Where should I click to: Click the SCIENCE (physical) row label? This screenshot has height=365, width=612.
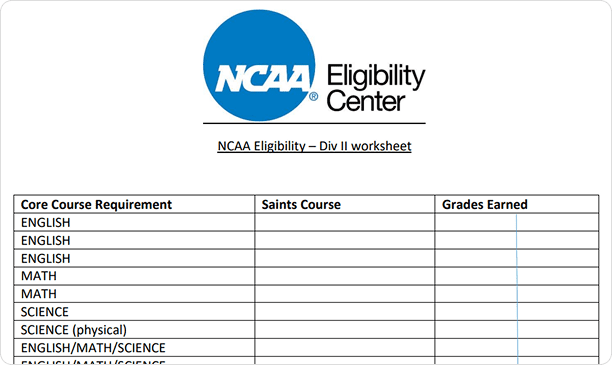pos(74,330)
